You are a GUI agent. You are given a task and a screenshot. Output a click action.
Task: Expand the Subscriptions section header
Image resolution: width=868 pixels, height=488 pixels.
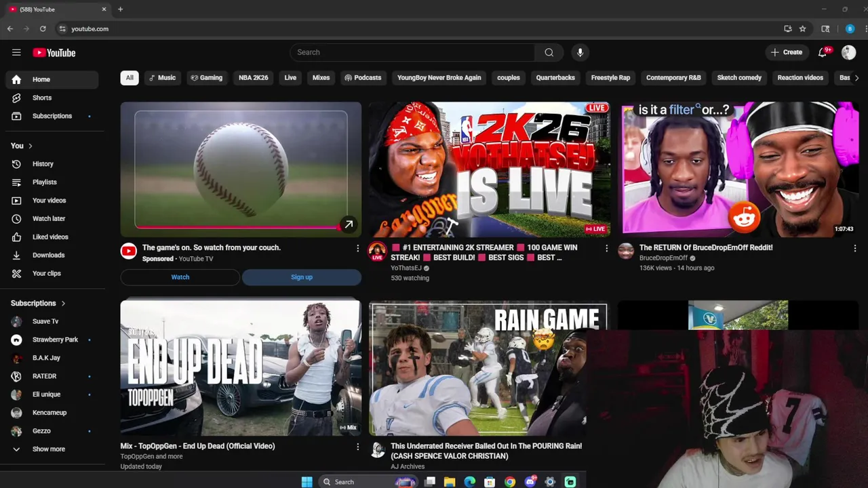[38, 303]
